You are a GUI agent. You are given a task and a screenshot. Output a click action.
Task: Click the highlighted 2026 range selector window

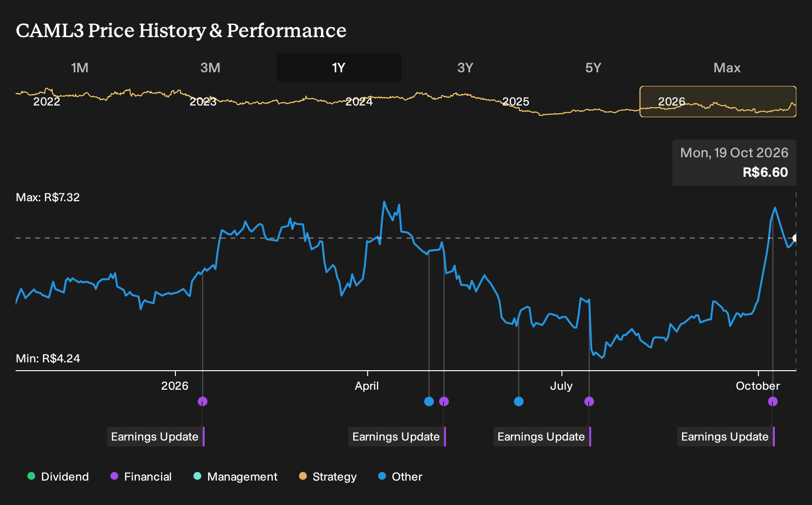(x=718, y=102)
